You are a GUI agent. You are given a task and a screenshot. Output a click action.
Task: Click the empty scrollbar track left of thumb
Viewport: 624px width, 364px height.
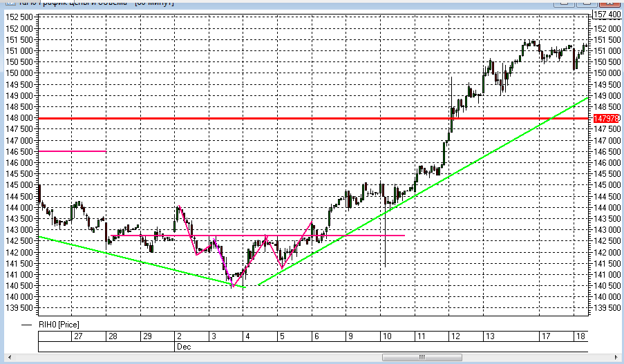point(198,357)
